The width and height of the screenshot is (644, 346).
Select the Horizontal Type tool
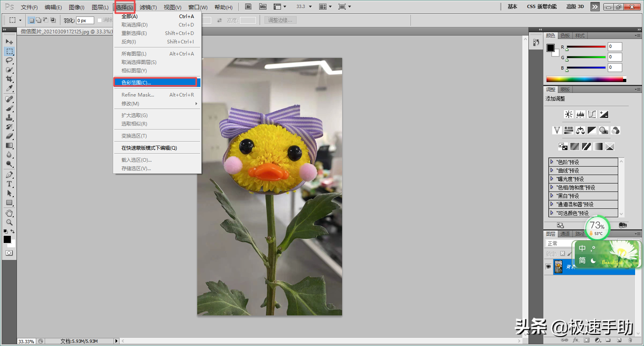9,184
